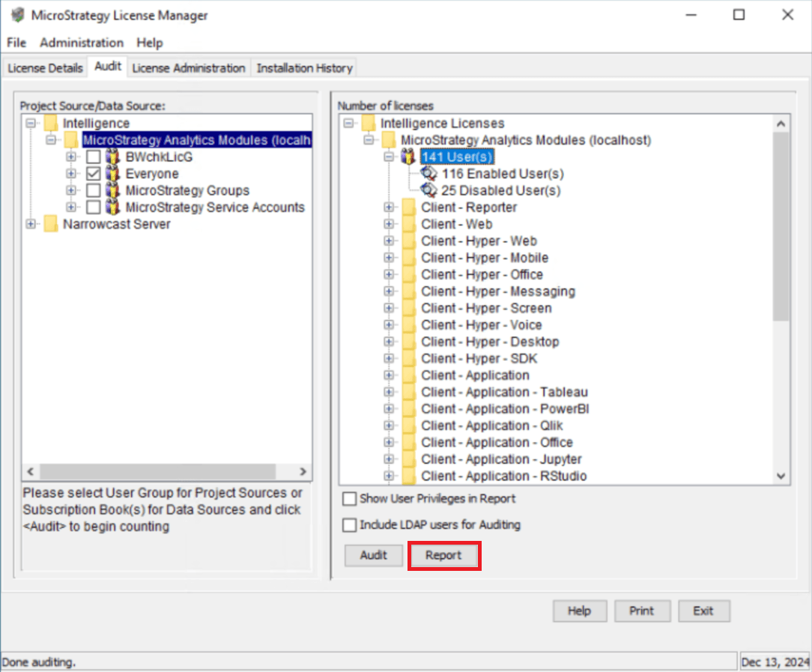Click the Audit button
The width and height of the screenshot is (812, 672).
tap(373, 555)
